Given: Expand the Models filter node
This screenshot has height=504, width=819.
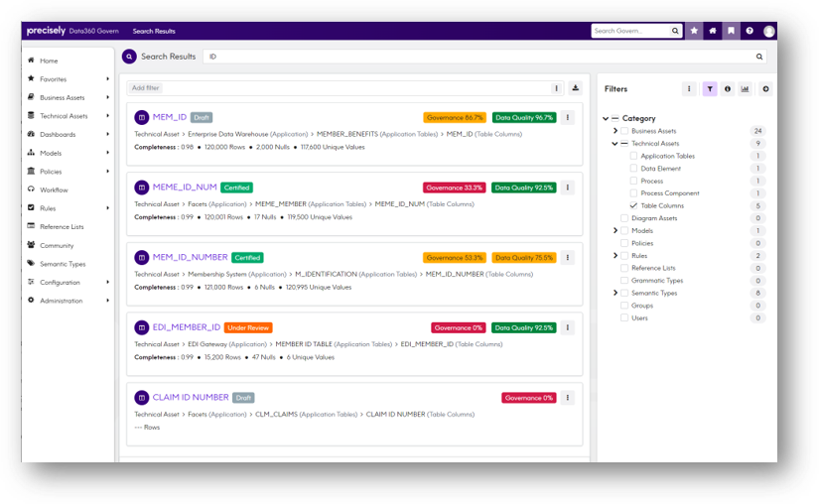Looking at the screenshot, I should coord(615,230).
